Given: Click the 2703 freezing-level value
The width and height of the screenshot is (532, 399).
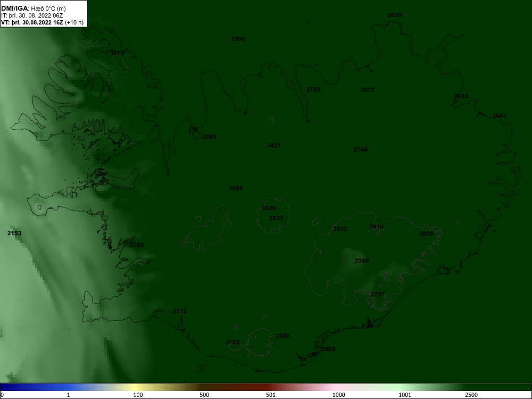Looking at the screenshot, I should (313, 89).
